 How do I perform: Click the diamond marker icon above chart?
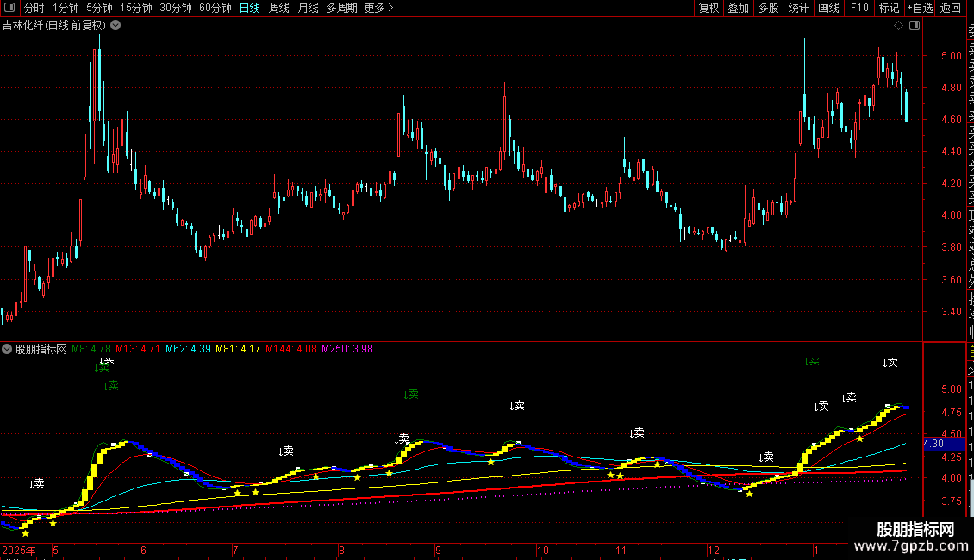click(898, 26)
